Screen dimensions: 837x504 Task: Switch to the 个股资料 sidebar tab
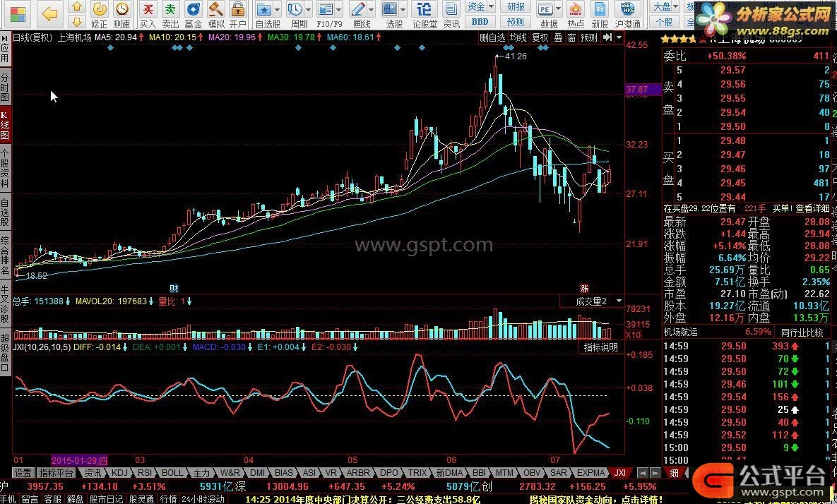[5, 169]
